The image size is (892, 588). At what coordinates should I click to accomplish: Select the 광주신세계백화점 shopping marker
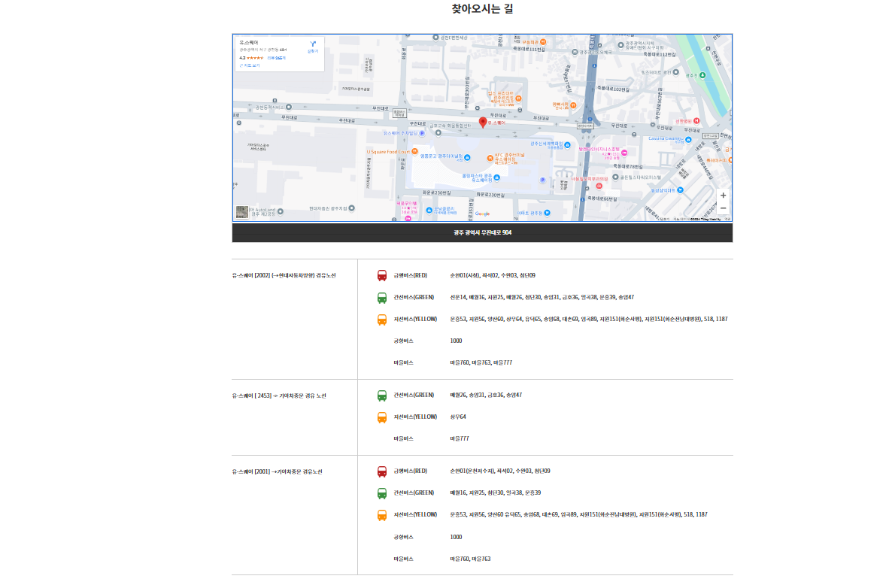click(567, 145)
